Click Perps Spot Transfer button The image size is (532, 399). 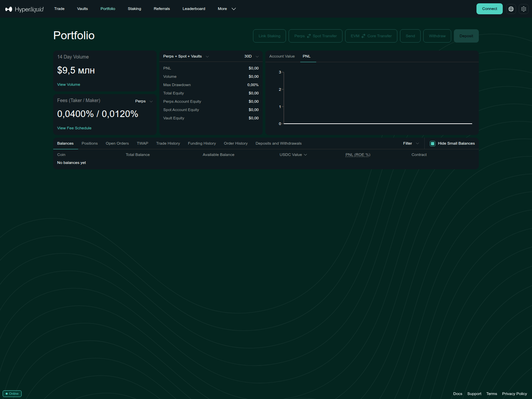point(316,36)
